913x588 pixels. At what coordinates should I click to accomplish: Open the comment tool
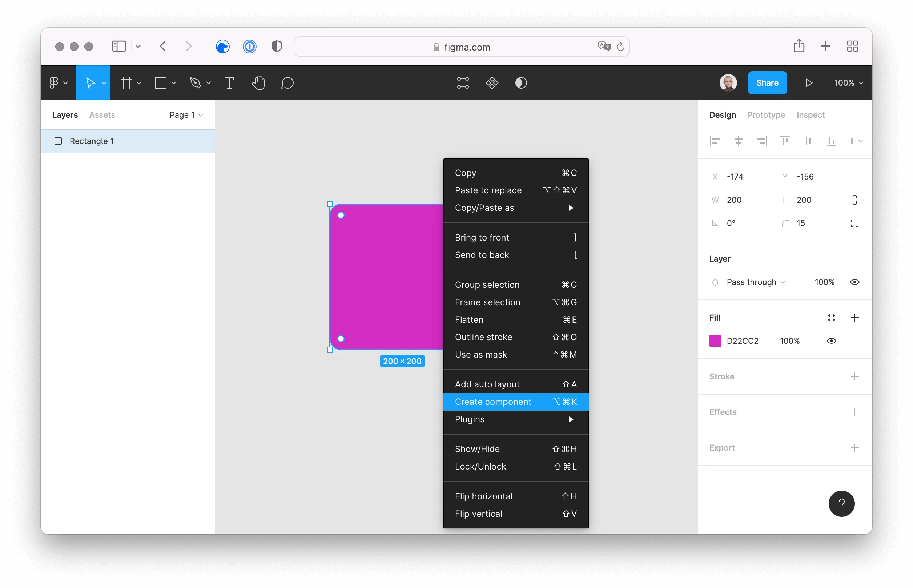[287, 83]
